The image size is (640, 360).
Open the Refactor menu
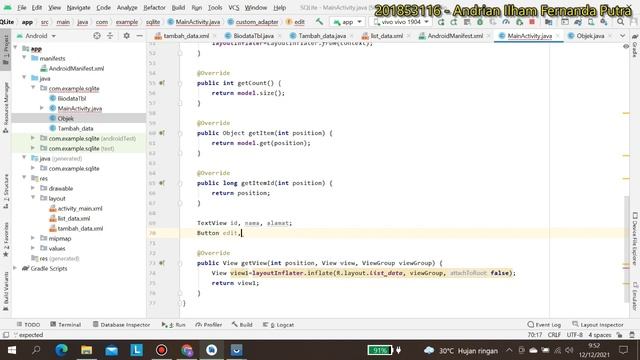tap(154, 8)
